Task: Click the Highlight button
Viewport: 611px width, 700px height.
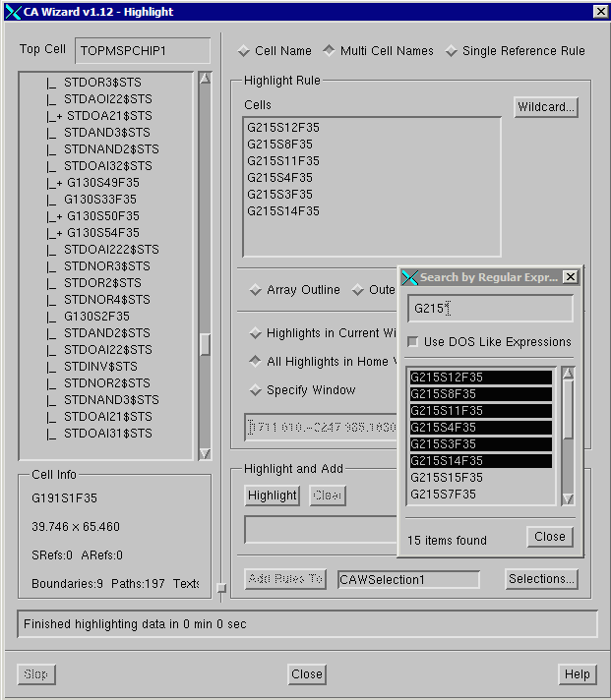Action: pyautogui.click(x=272, y=496)
